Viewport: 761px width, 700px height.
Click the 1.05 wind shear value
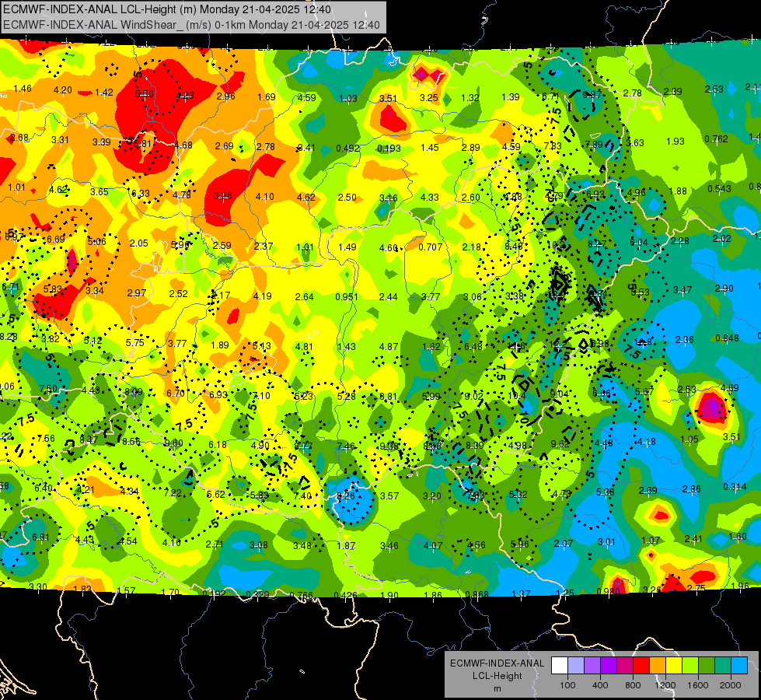pyautogui.click(x=689, y=439)
